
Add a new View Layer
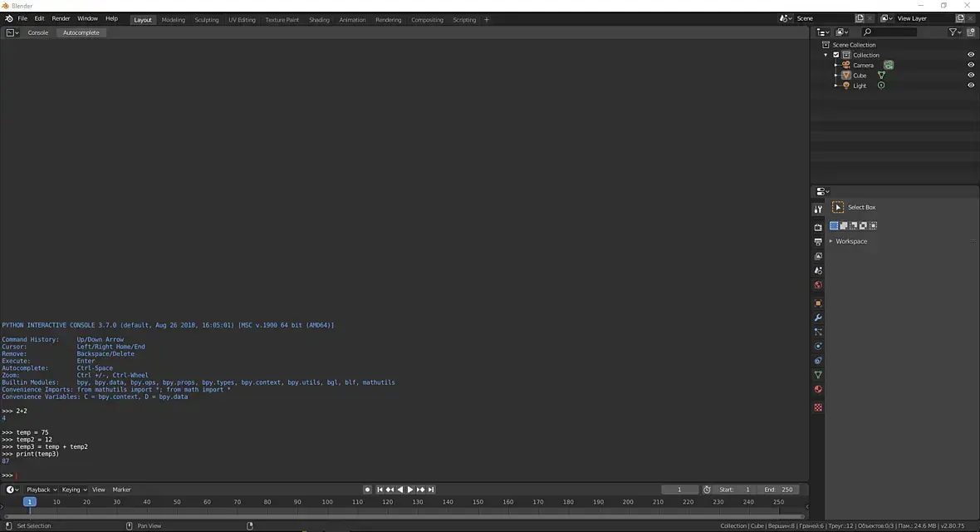point(961,19)
